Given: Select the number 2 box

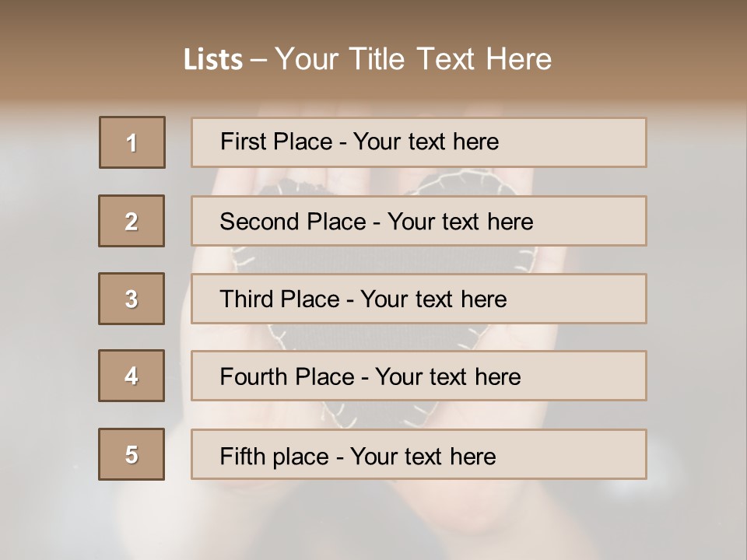Looking at the screenshot, I should coord(132,221).
